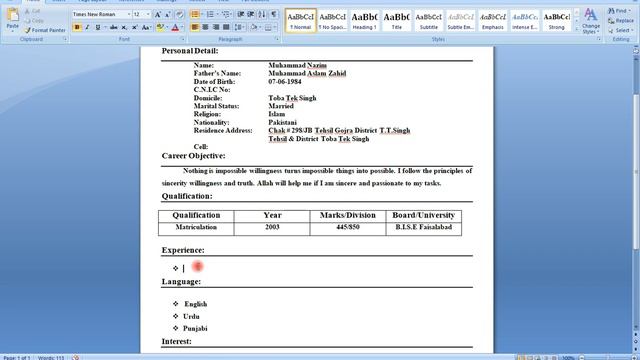Apply the Emphasis style
Screen dimensions: 640x360
[x=493, y=20]
